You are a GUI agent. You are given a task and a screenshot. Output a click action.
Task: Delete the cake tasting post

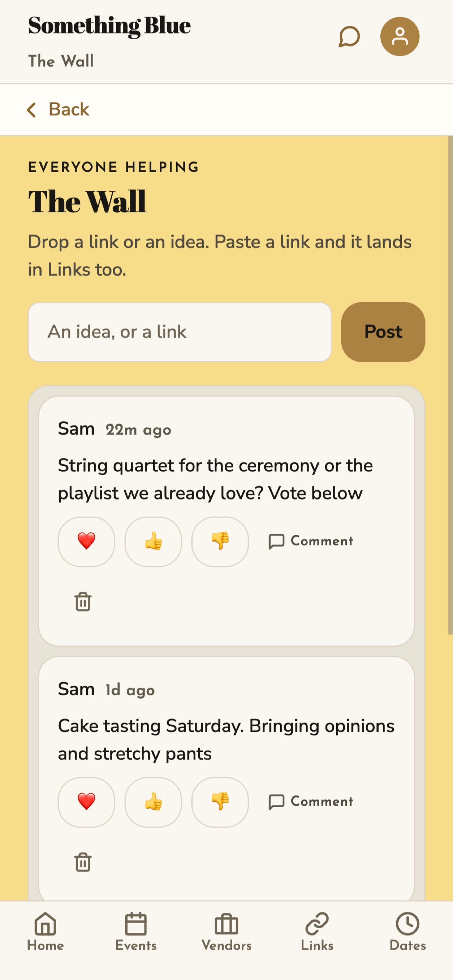tap(83, 862)
